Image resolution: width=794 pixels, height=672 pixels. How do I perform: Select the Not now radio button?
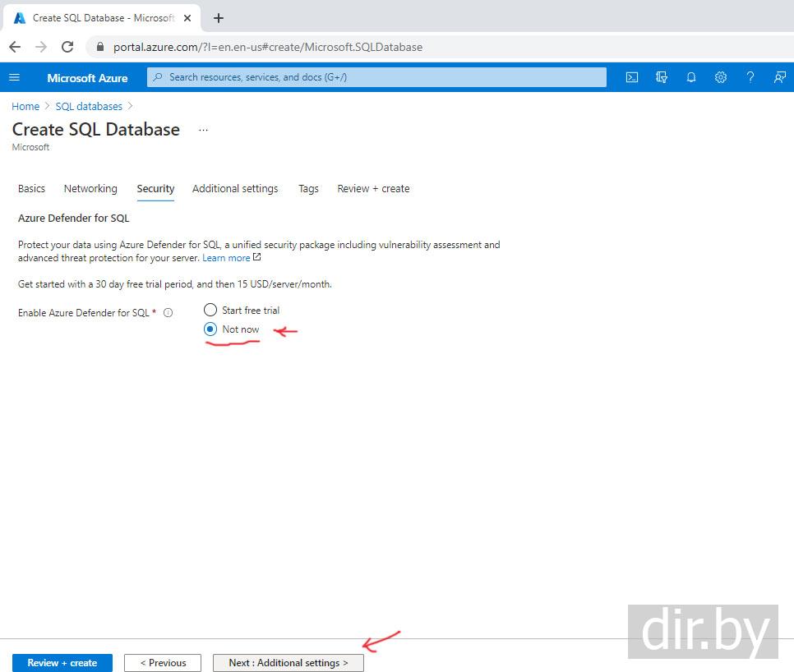pos(210,329)
